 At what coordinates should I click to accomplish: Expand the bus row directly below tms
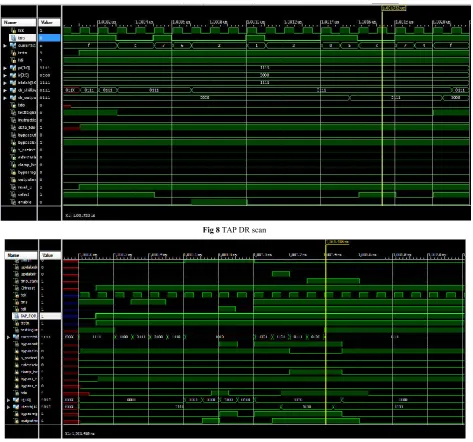coord(5,45)
